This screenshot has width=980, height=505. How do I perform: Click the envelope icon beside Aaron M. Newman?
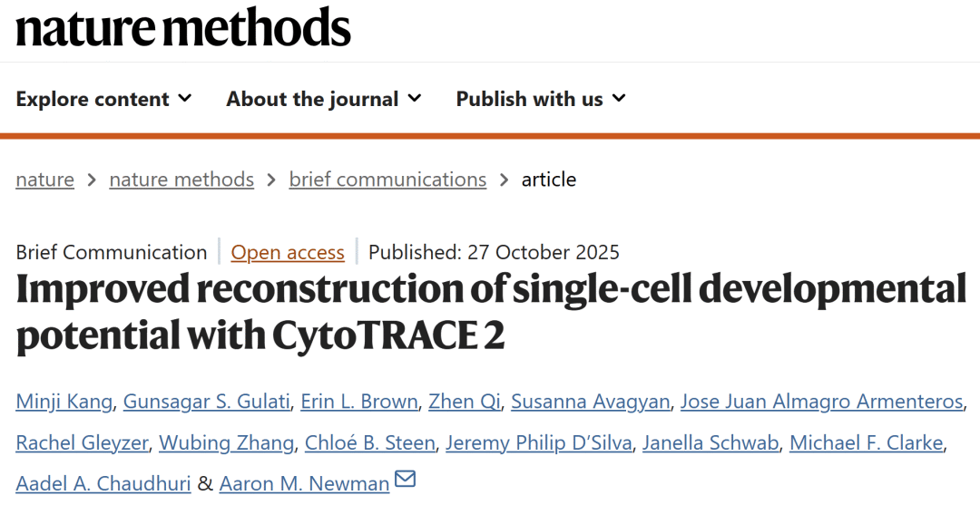[405, 479]
